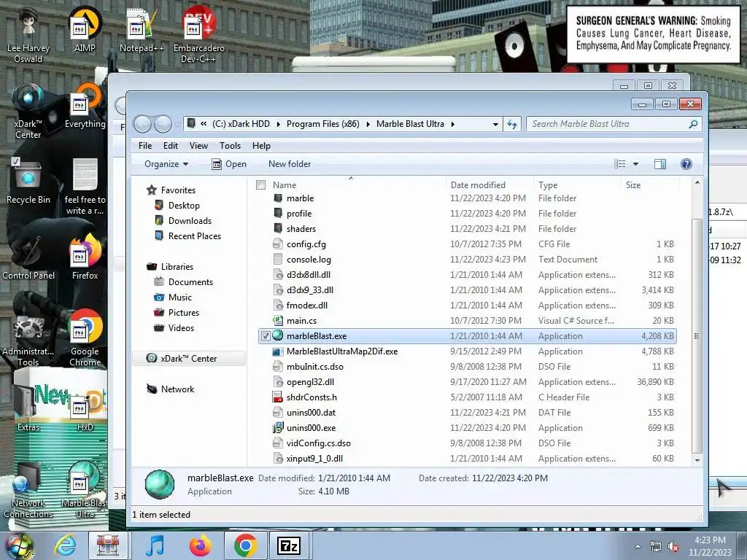Image resolution: width=747 pixels, height=560 pixels.
Task: Click the Open toolbar button
Action: (x=229, y=164)
